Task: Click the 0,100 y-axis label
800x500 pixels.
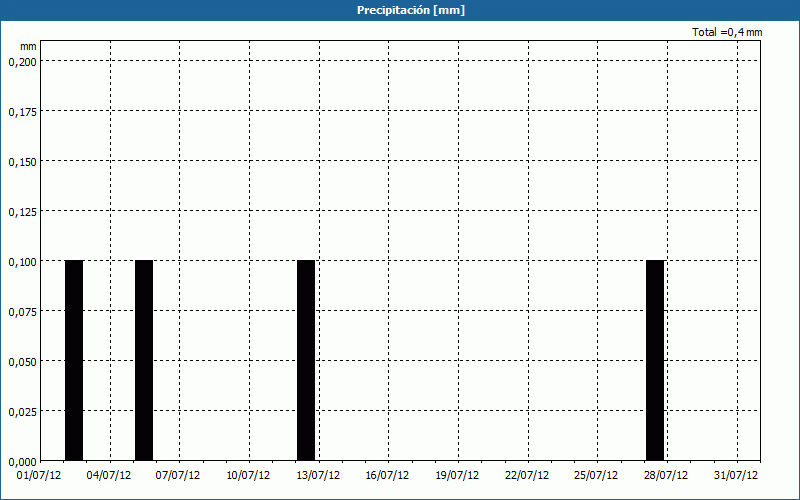Action: click(22, 262)
